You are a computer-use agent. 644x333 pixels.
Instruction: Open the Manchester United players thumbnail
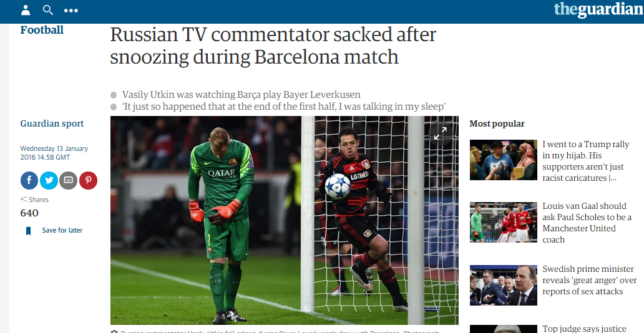[x=504, y=222]
